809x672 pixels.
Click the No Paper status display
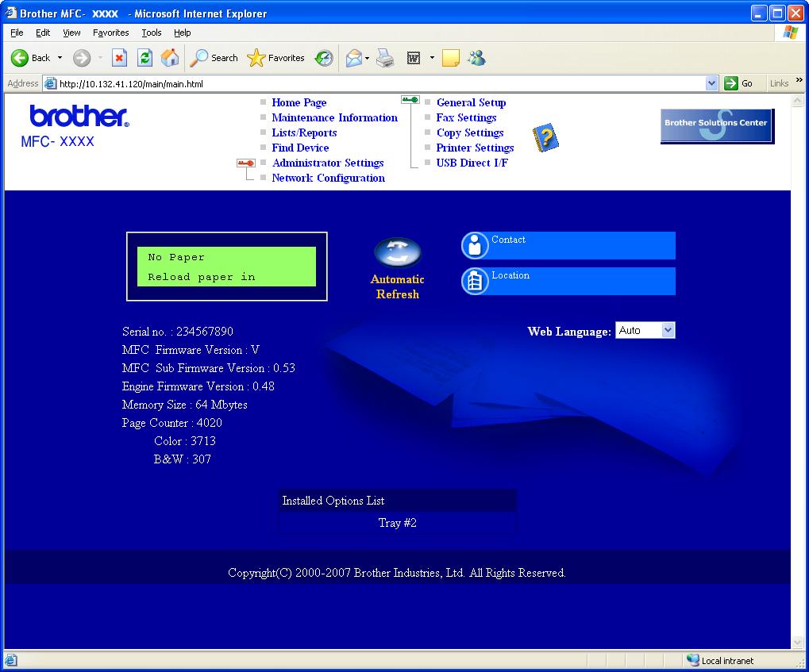226,267
